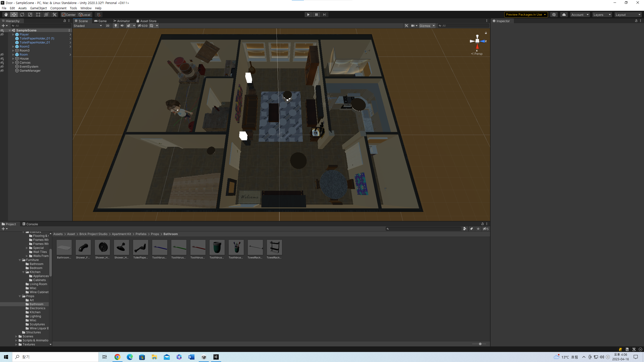This screenshot has height=362, width=644.
Task: Select the Rotate tool
Action: pyautogui.click(x=22, y=15)
